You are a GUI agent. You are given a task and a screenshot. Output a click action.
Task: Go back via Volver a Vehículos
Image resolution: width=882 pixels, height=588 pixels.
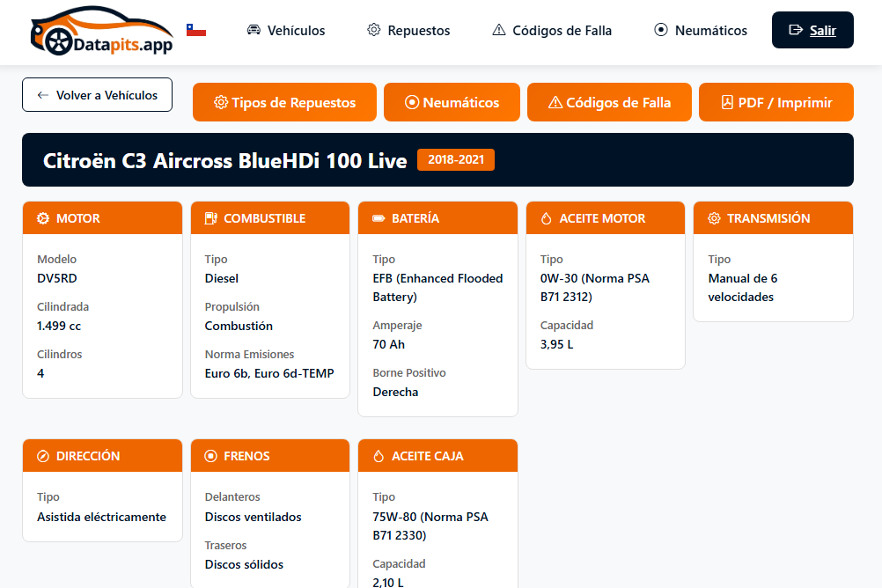pos(98,94)
